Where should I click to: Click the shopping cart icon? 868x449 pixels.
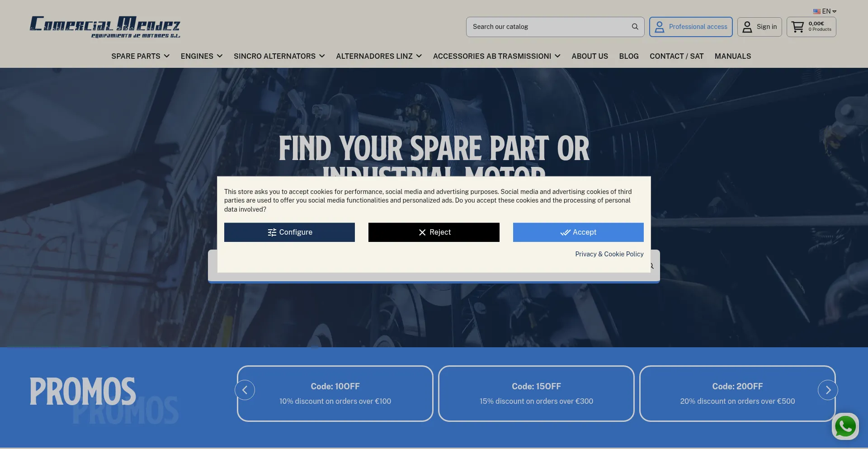[x=798, y=27]
